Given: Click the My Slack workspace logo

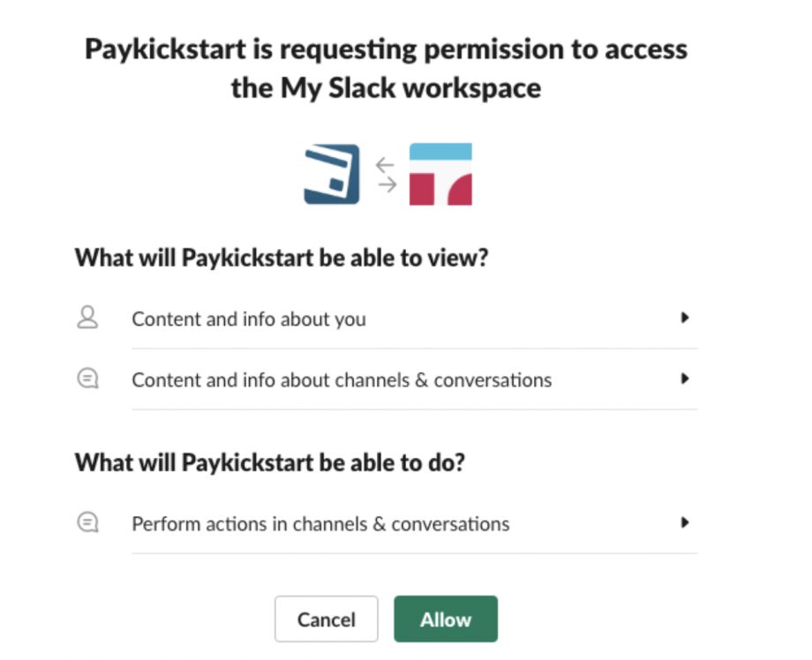Looking at the screenshot, I should click(x=440, y=174).
